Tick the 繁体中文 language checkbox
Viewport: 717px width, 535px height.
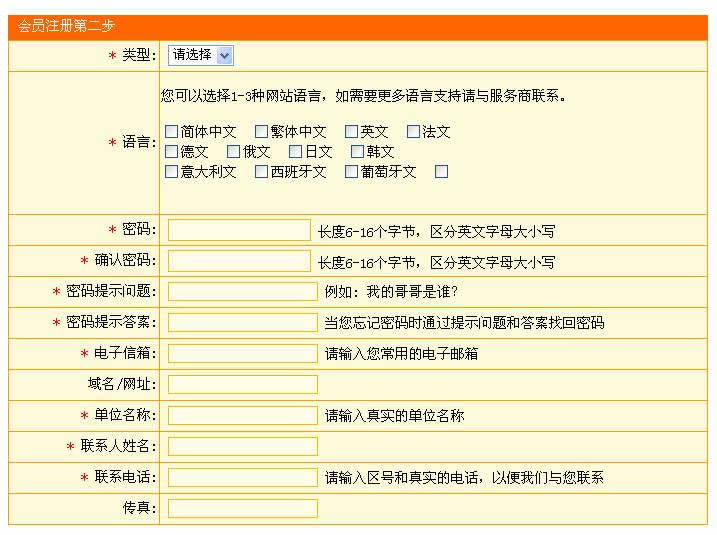pyautogui.click(x=262, y=131)
